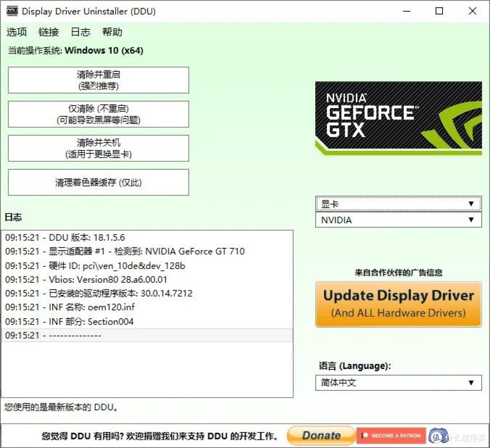Close the DDU window

472,11
